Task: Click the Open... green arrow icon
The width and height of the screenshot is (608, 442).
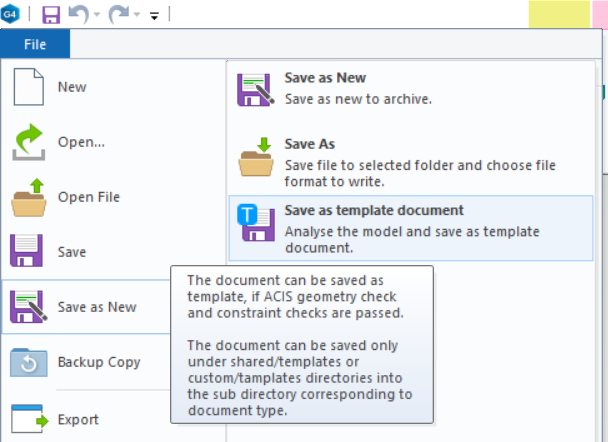Action: [28, 142]
